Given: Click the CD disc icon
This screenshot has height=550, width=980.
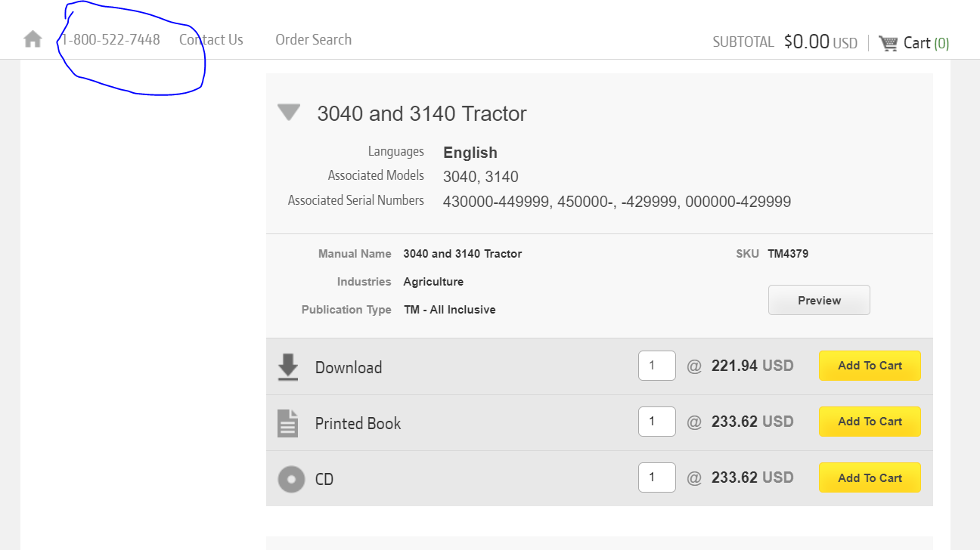Looking at the screenshot, I should pyautogui.click(x=291, y=479).
